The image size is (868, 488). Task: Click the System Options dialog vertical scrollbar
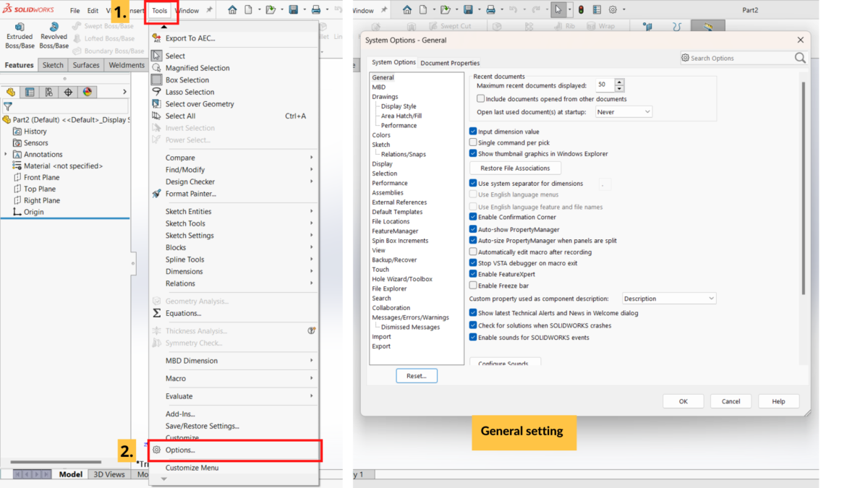[802, 188]
